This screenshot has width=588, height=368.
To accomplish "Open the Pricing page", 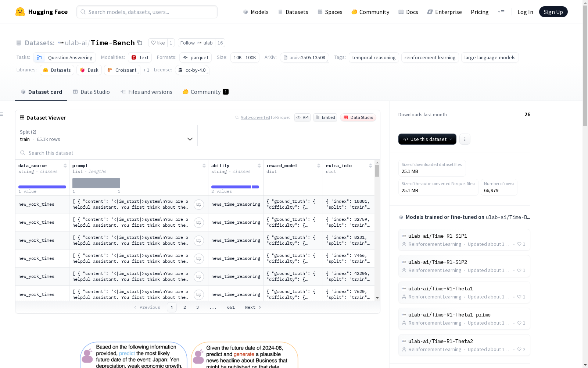I will pos(480,12).
